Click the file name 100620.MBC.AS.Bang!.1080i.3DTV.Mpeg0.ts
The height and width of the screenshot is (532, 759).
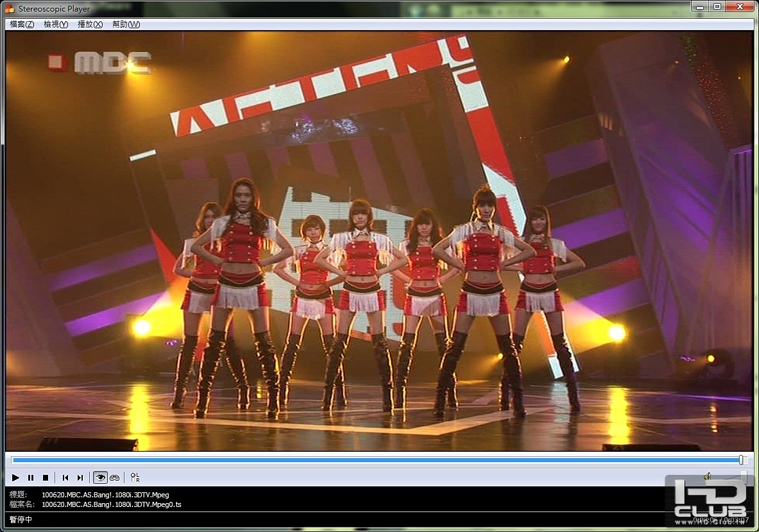coord(112,504)
